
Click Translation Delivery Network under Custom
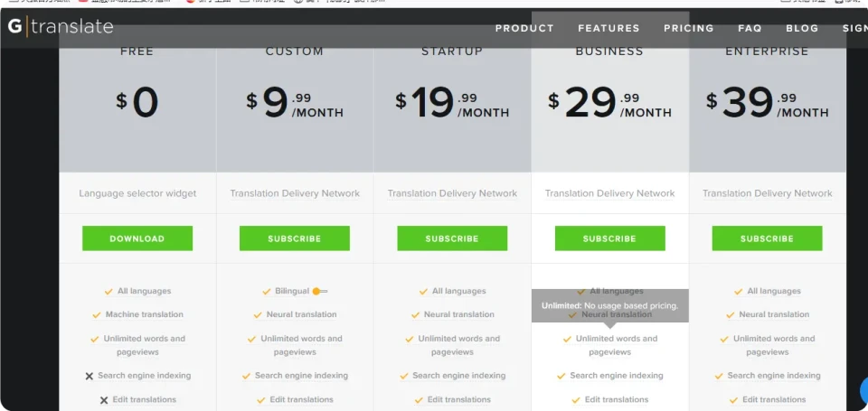pyautogui.click(x=295, y=193)
